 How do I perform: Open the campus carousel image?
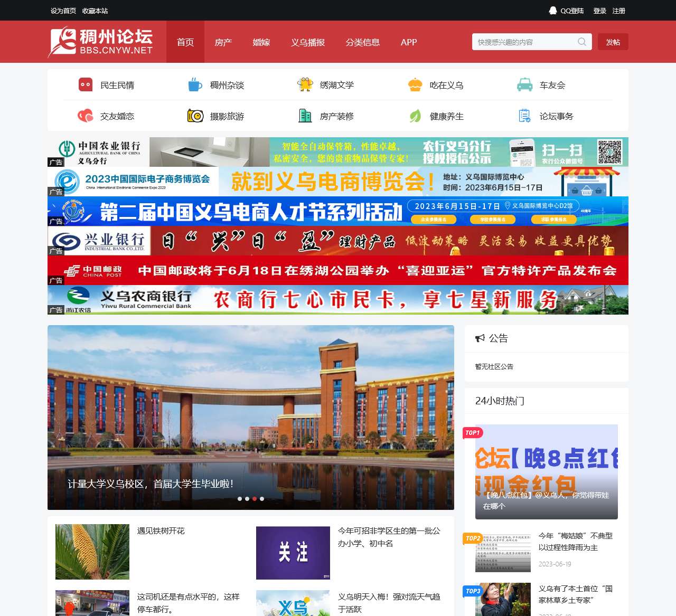click(251, 418)
